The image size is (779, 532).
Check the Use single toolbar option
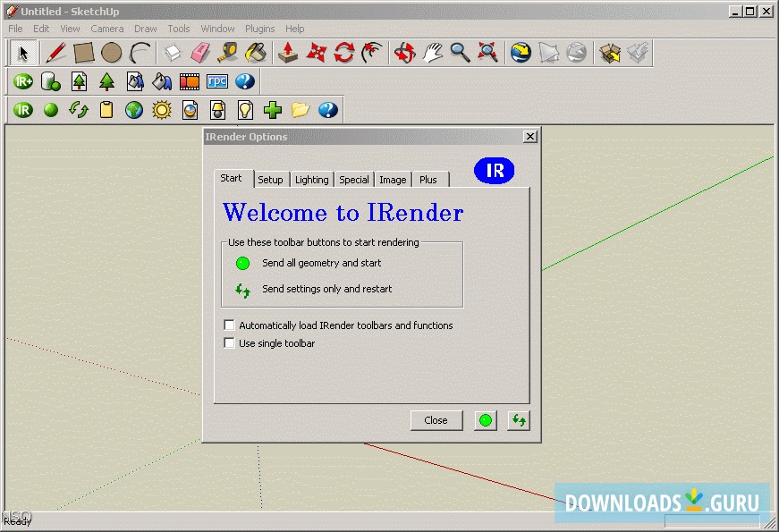click(x=230, y=343)
